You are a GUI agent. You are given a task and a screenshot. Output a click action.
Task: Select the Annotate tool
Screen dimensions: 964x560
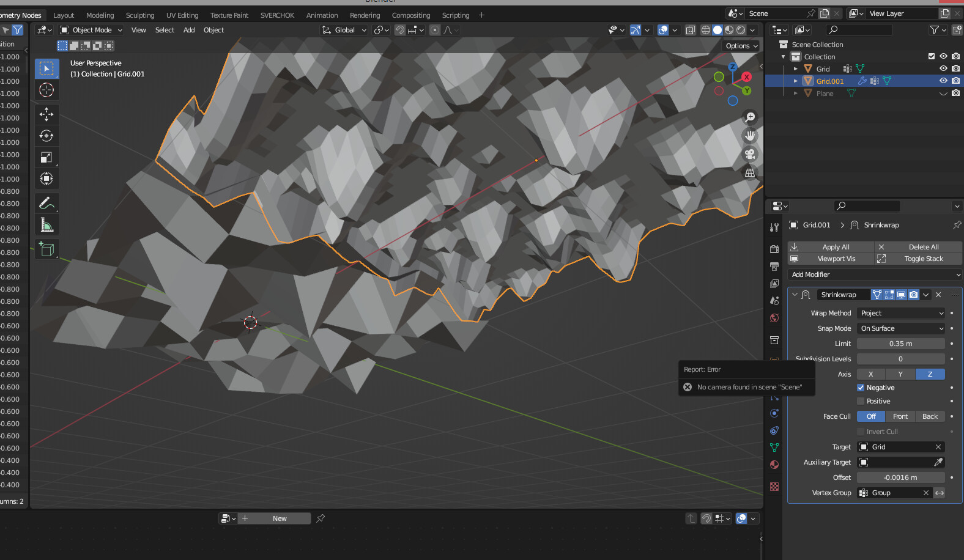tap(46, 203)
